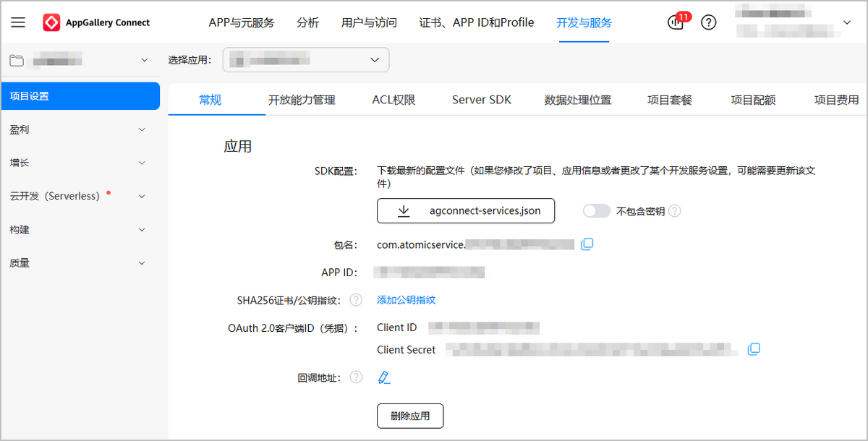Screen dimensions: 868x441
Task: Open the help question mark icon in header
Action: click(x=709, y=22)
